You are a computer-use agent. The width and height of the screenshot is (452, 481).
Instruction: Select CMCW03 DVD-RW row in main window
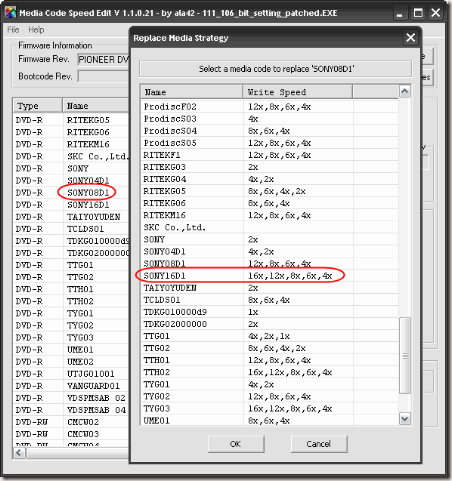(71, 434)
